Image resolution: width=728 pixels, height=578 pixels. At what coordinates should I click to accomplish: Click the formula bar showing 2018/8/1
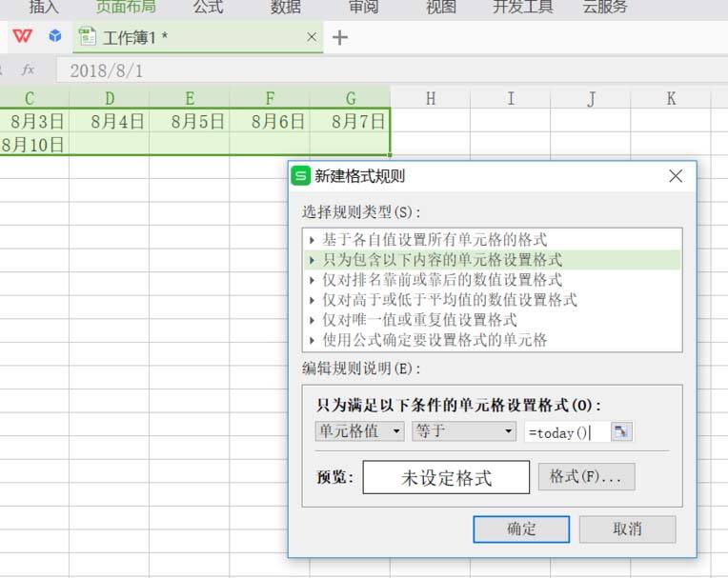[393, 70]
